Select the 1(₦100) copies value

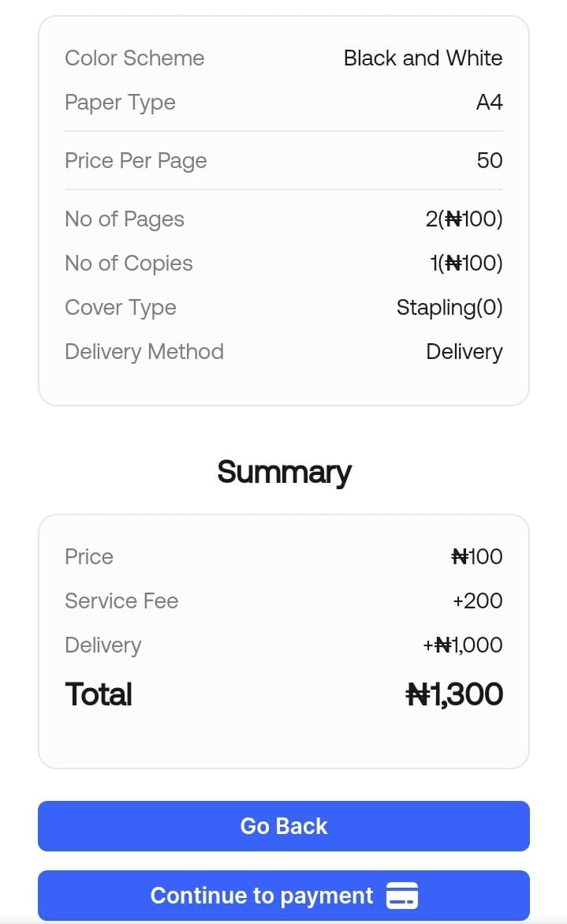[466, 264]
